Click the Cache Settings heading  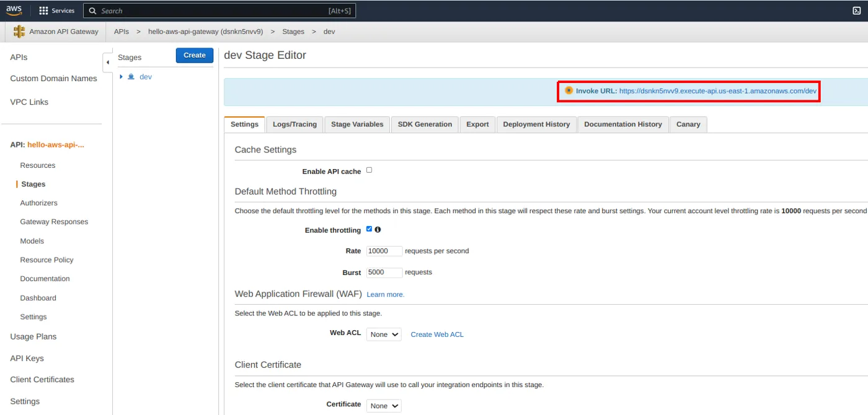coord(265,150)
